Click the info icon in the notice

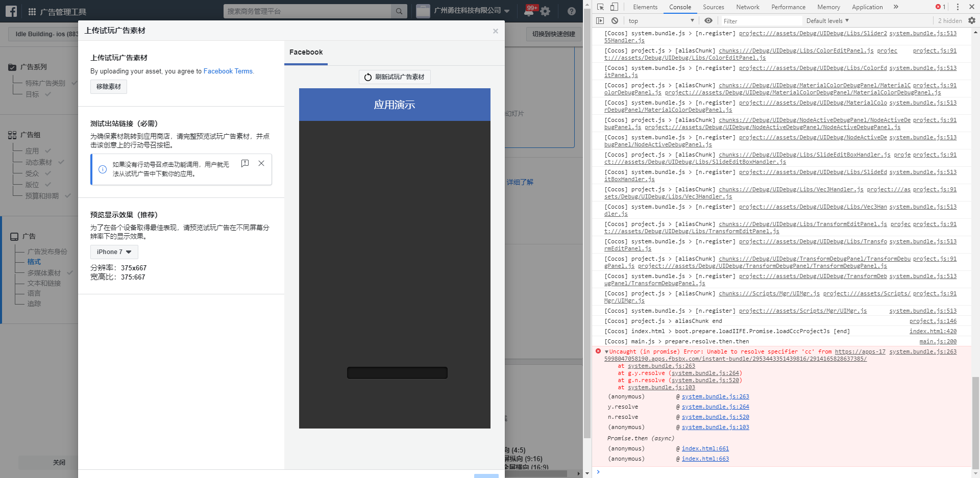103,169
